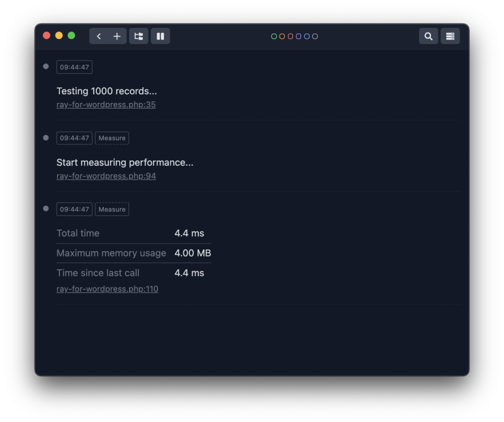The image size is (504, 422).
Task: Filter by blue color circle
Action: 307,36
